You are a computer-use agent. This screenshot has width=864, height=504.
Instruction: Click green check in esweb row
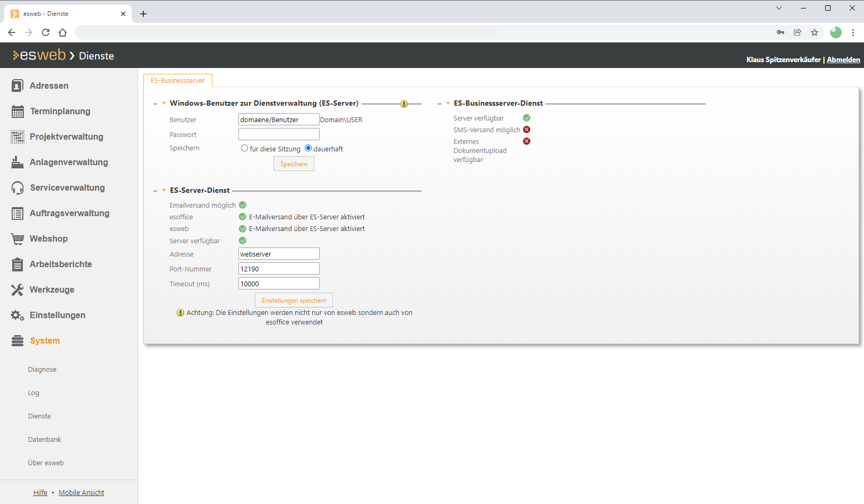(x=243, y=228)
